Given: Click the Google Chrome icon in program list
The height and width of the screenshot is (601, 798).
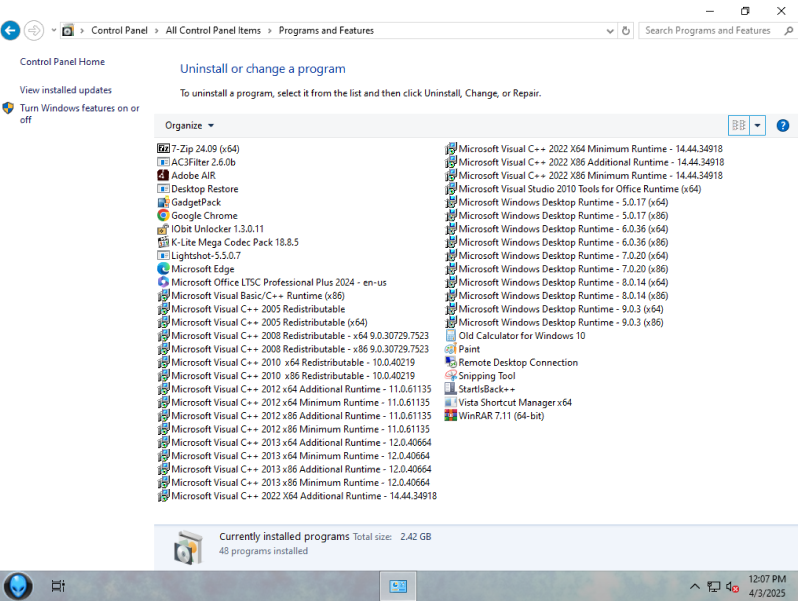Looking at the screenshot, I should pos(163,215).
